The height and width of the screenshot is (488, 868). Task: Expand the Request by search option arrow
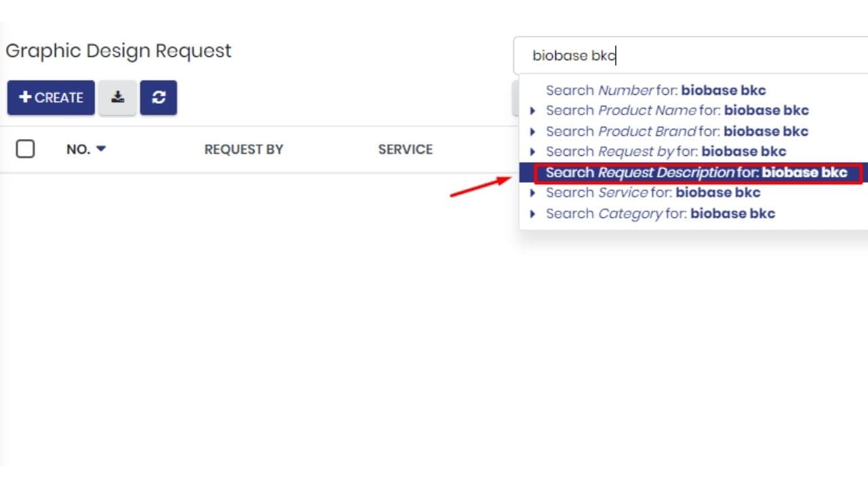pyautogui.click(x=532, y=152)
